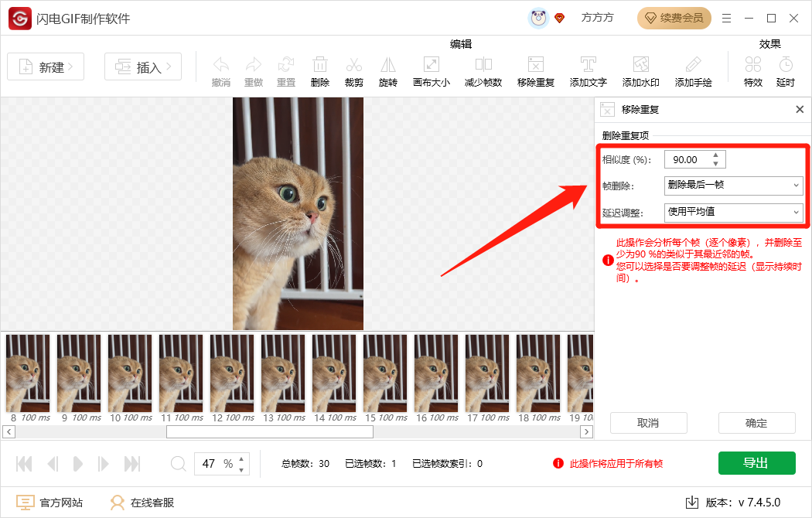Click the timeline scrollbar left arrow
Image resolution: width=812 pixels, height=518 pixels.
tap(9, 431)
